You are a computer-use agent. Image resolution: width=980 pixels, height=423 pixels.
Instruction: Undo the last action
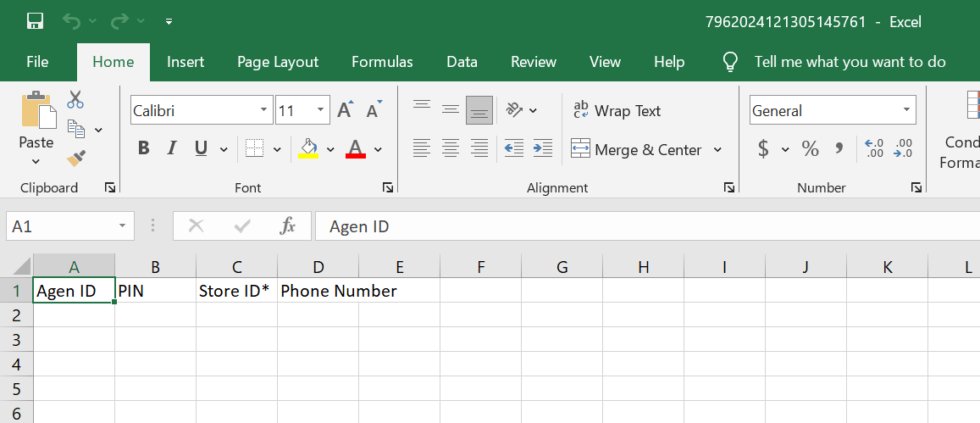tap(73, 21)
